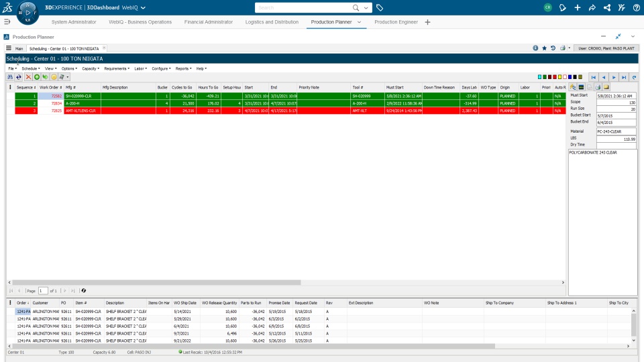Click the redo curved arrow beside navigation arrows
This screenshot has height=362, width=644.
coord(634,77)
